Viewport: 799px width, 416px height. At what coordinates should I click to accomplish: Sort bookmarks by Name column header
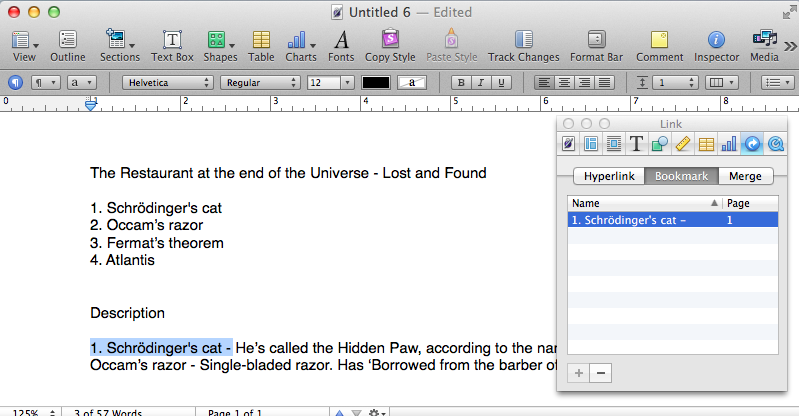pos(640,203)
